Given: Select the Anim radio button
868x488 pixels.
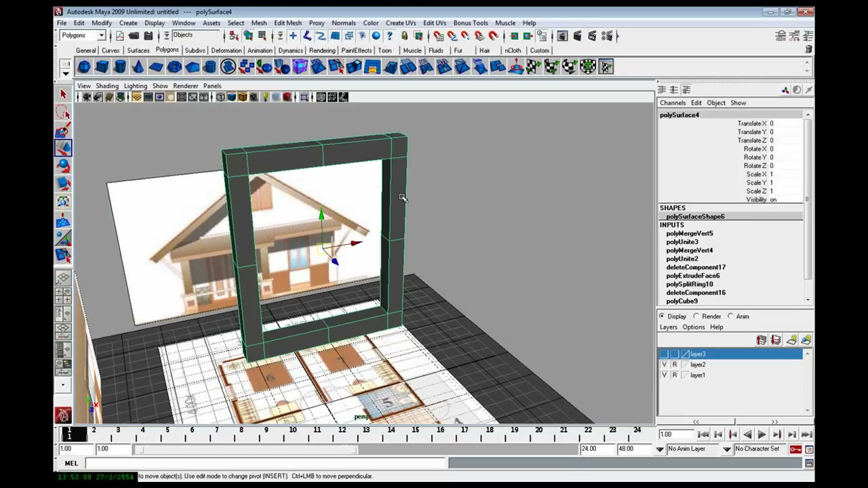Looking at the screenshot, I should click(730, 317).
